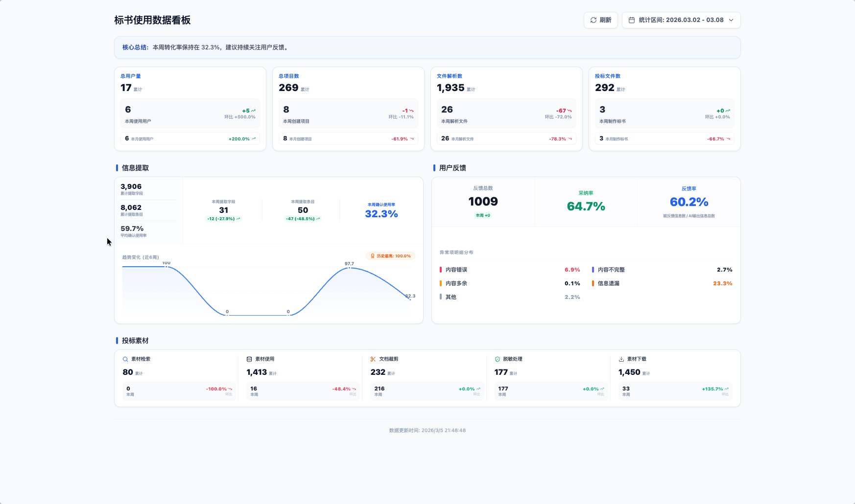Click the 历史最高: 100.0% badge
The width and height of the screenshot is (855, 504).
pos(391,256)
